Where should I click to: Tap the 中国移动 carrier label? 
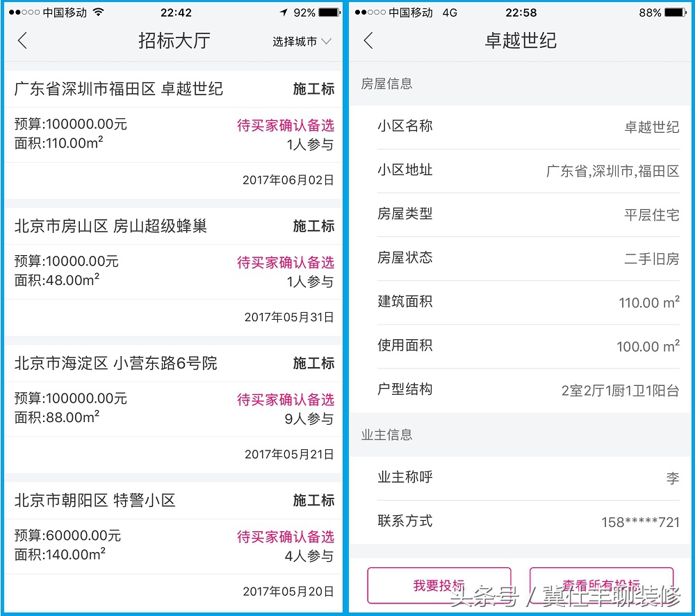66,11
